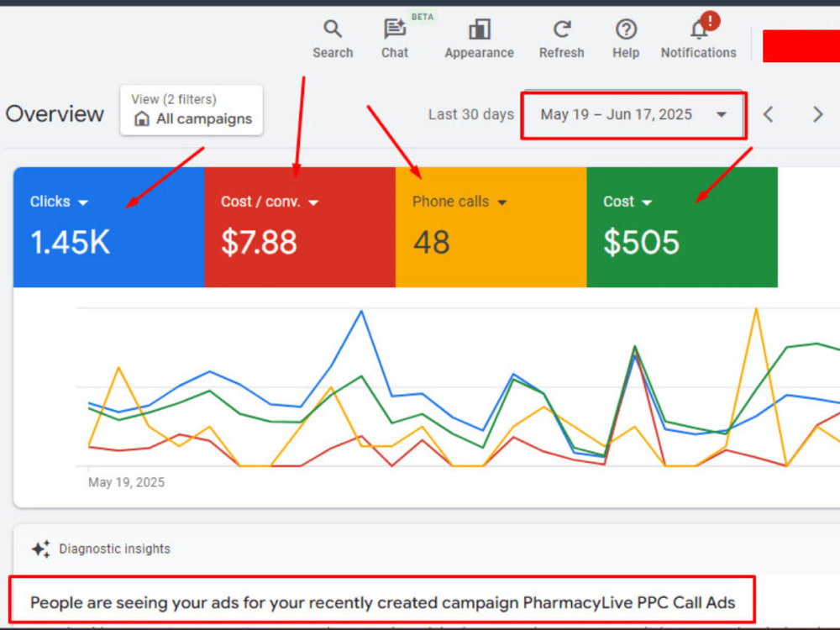Select the yellow 48 phone calls card

pos(491,227)
